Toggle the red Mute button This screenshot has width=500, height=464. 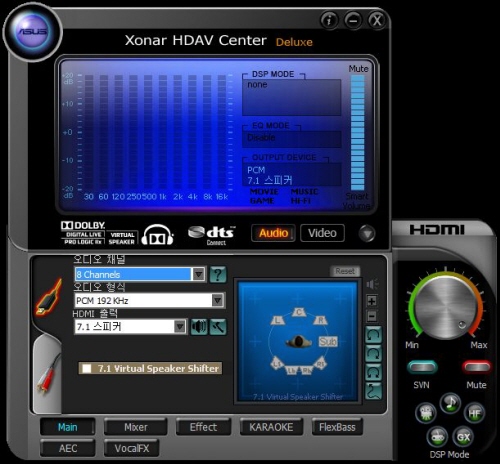477,367
